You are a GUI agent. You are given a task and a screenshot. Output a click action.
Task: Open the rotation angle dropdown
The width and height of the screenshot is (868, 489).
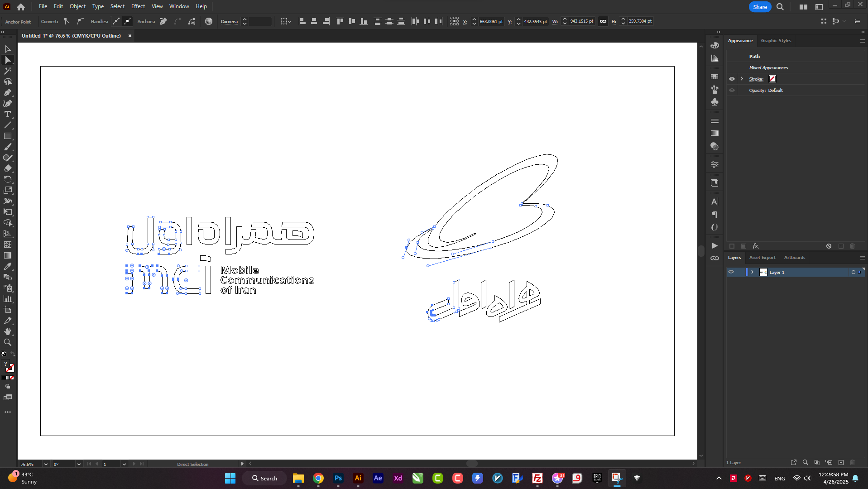click(79, 464)
